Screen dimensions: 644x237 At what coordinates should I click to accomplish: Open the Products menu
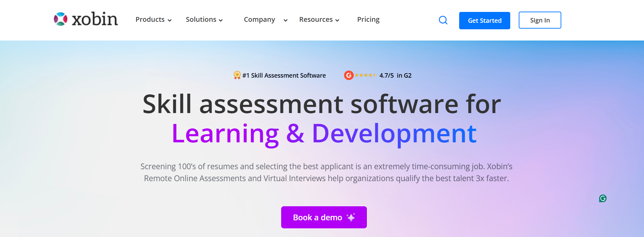(x=150, y=19)
